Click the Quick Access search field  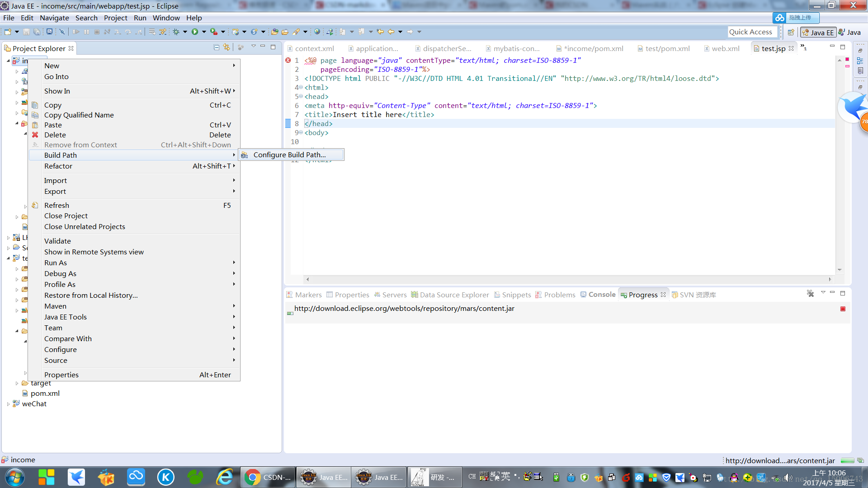pos(752,32)
